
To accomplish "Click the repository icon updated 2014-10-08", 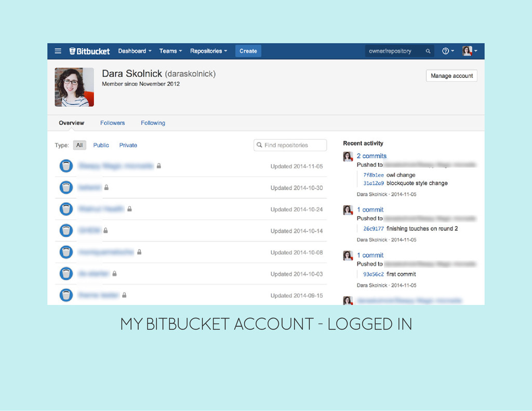I will click(66, 252).
